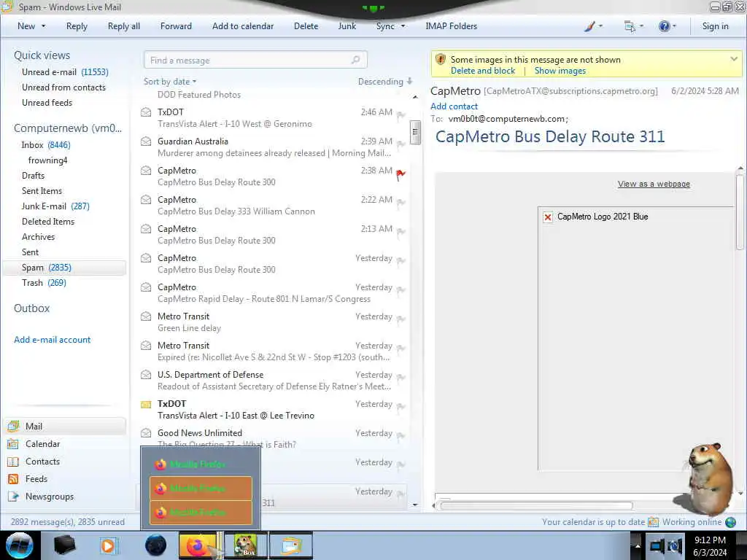Open Mail view icon in bottom navigation
The height and width of the screenshot is (560, 747).
coord(13,426)
